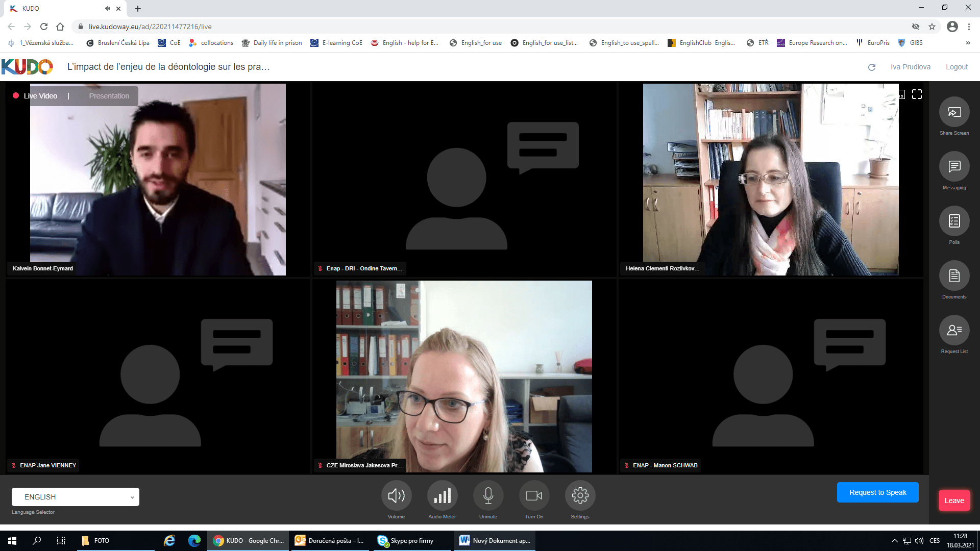The height and width of the screenshot is (551, 980).
Task: Open the Documents panel
Action: [x=954, y=276]
